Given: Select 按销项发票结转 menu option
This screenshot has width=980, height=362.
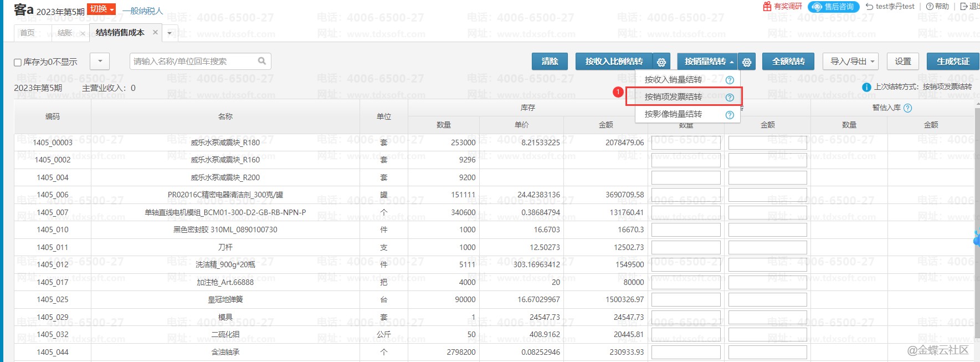Looking at the screenshot, I should (673, 97).
